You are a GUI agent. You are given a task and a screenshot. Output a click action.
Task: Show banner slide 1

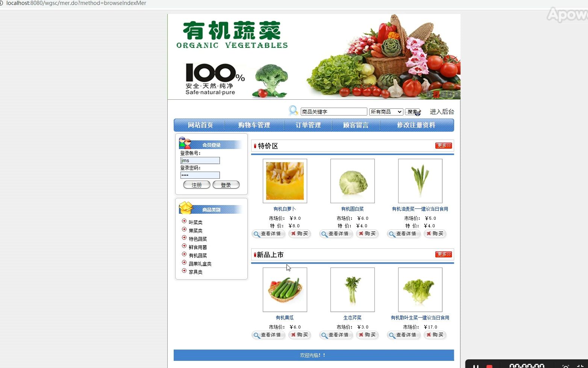click(x=429, y=94)
